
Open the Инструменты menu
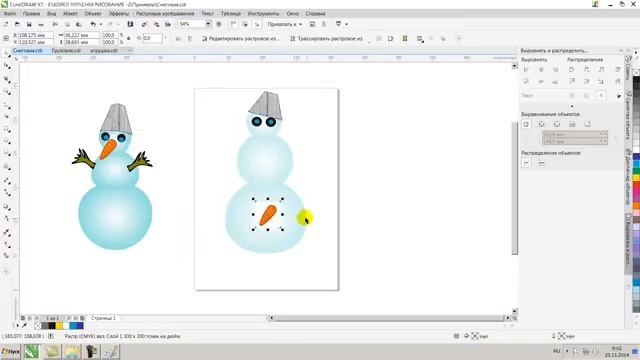pos(263,13)
